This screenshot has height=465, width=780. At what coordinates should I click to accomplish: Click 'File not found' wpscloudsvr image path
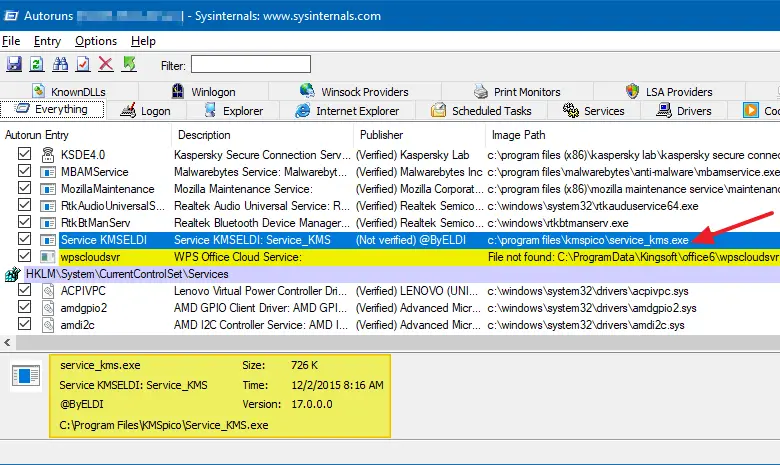(x=633, y=257)
